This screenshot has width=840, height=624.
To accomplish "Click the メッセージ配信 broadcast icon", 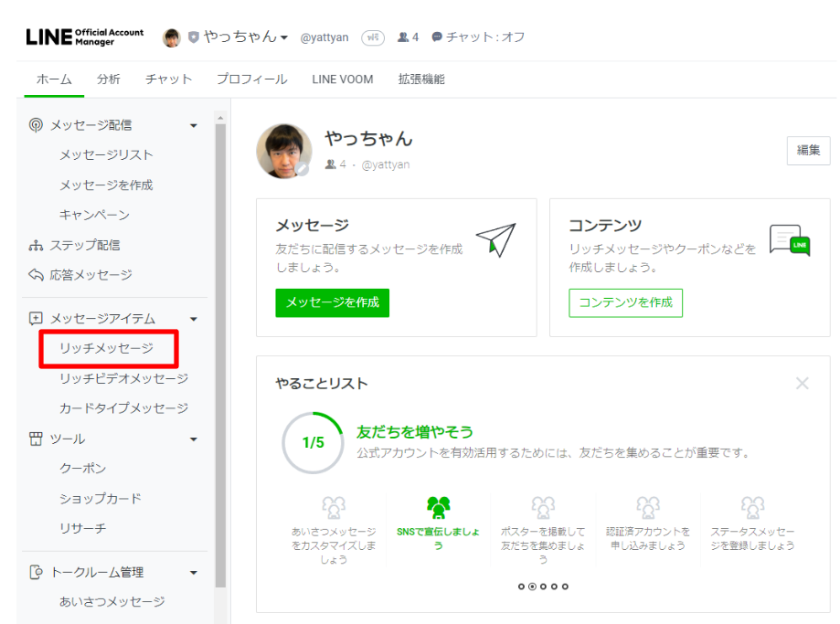I will [x=36, y=125].
